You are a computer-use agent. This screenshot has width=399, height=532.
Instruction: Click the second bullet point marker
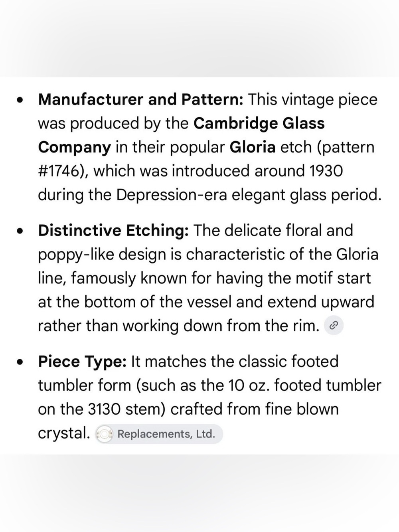pos(20,231)
